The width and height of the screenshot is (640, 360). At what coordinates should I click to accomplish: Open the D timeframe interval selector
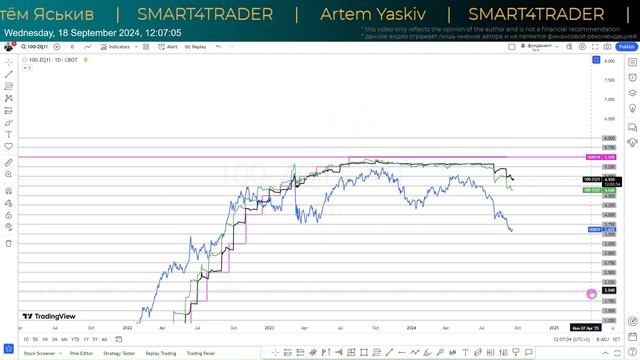click(x=72, y=47)
